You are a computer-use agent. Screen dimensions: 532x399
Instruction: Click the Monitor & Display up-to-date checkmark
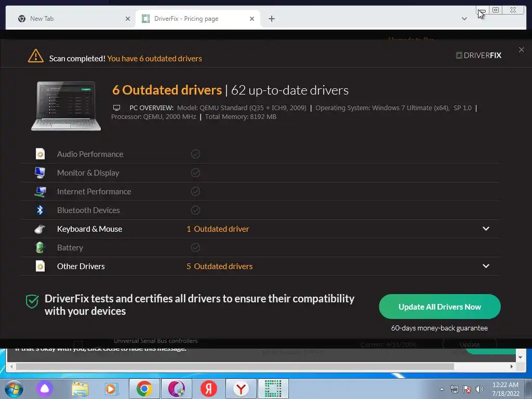click(x=195, y=172)
